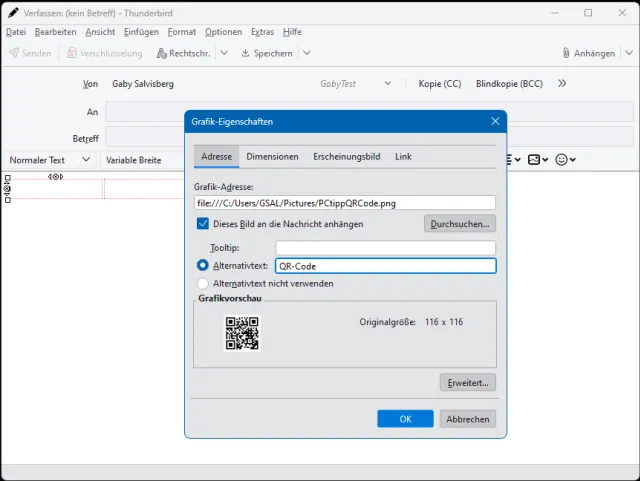Screen dimensions: 640x481
Task: Toggle 'Dieses Bild an die Nachricht anhängen' checkbox
Action: tap(203, 224)
